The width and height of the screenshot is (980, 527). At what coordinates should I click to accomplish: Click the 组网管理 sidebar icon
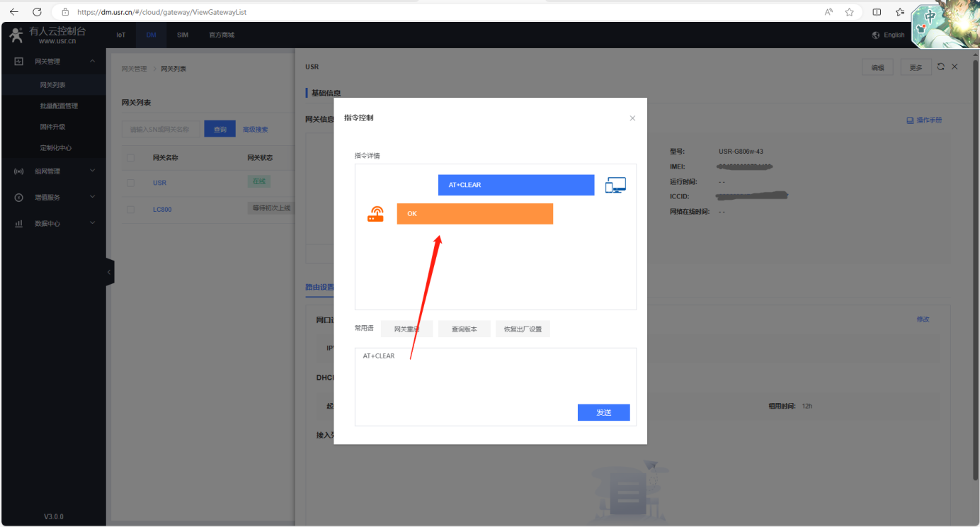point(19,171)
